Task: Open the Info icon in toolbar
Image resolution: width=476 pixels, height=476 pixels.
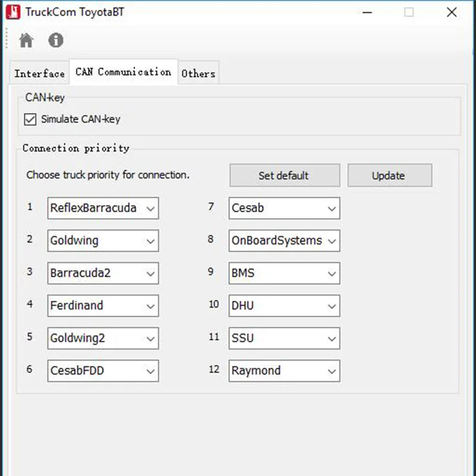Action: 56,40
